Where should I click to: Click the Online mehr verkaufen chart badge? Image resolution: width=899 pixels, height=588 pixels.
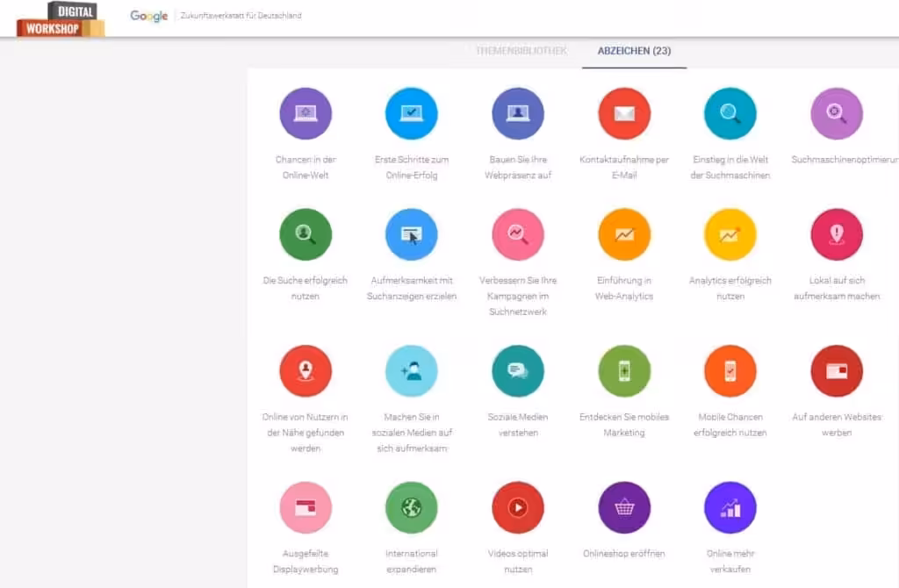730,507
